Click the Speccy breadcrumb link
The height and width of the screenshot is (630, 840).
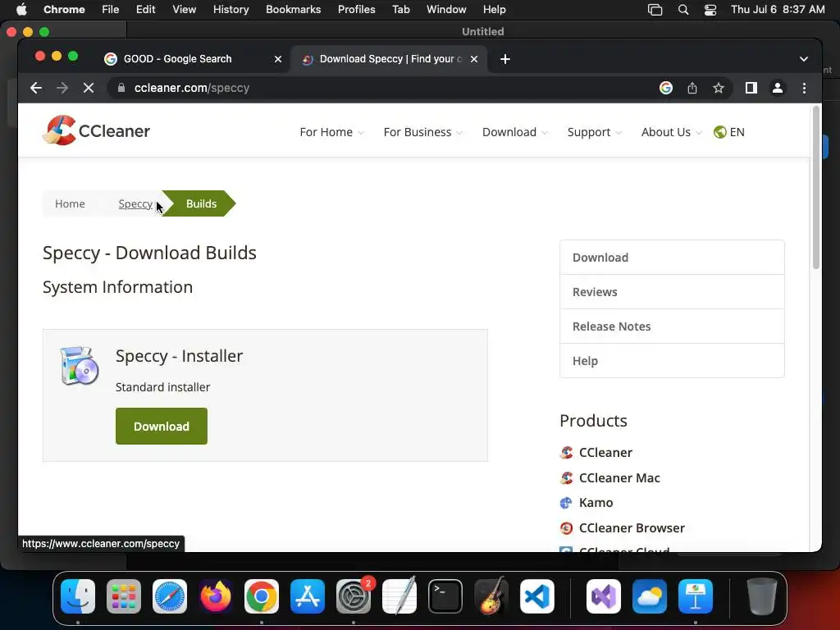[x=135, y=203]
